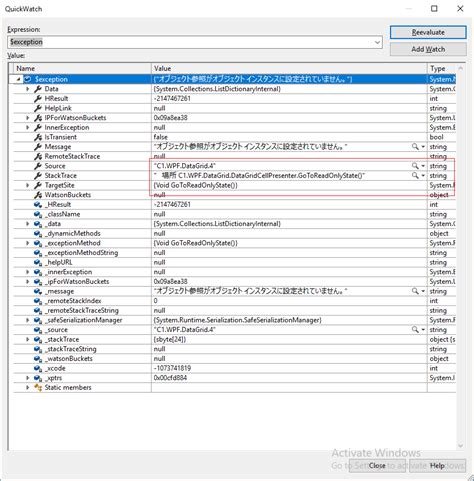Collapse the $exception root node
Image resolution: width=474 pixels, height=481 pixels.
point(19,79)
